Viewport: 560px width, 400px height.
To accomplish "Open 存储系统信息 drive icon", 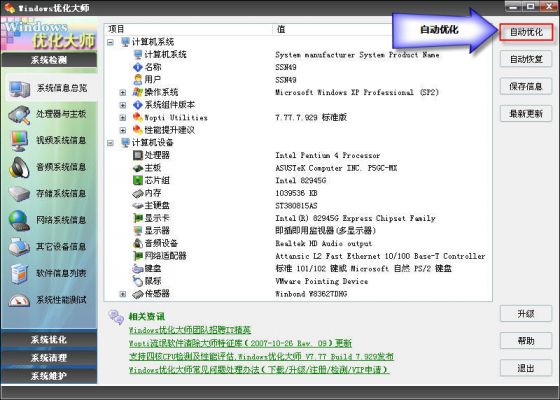I will pos(19,194).
